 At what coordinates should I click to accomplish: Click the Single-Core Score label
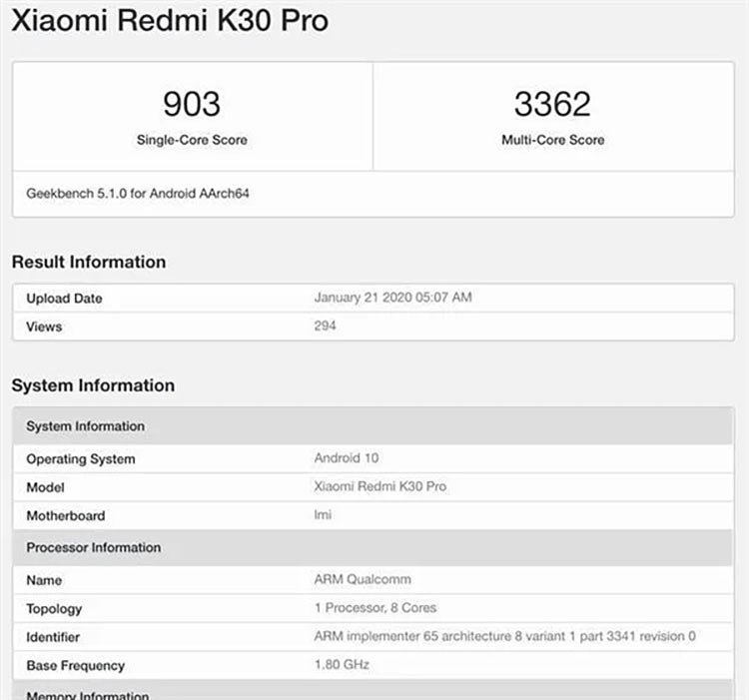(192, 140)
